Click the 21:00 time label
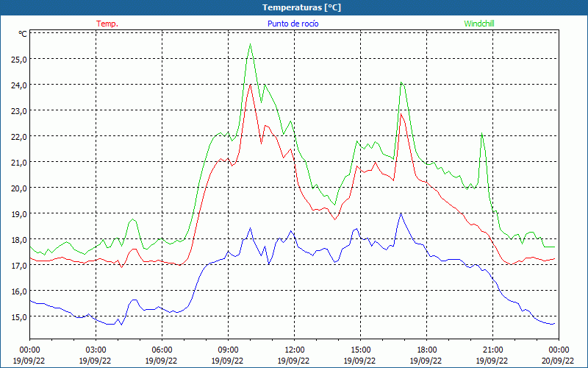Viewport: 588px width, 368px height. pyautogui.click(x=492, y=350)
